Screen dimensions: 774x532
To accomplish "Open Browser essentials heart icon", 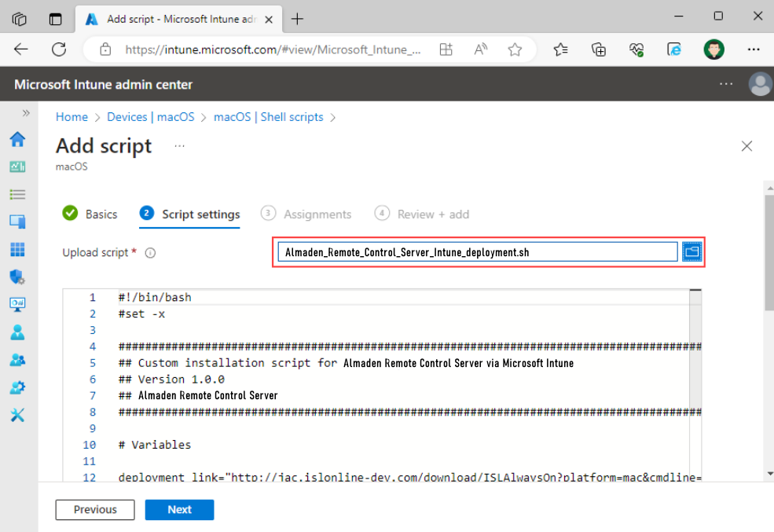I will pos(636,50).
